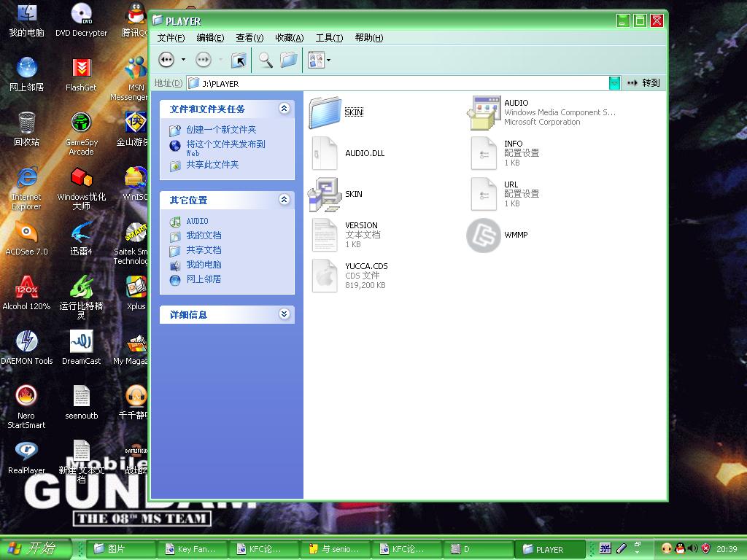This screenshot has width=747, height=560.
Task: Open seenoutb text file on desktop
Action: [x=82, y=402]
